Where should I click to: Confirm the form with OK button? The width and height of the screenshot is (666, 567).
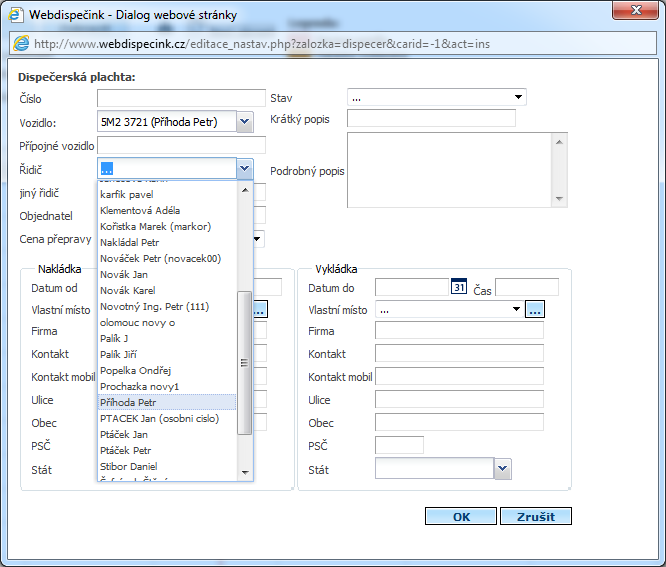pos(461,516)
